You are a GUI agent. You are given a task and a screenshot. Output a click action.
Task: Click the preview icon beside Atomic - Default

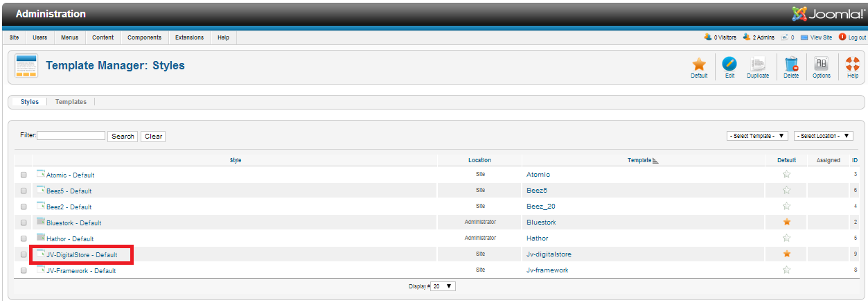40,174
